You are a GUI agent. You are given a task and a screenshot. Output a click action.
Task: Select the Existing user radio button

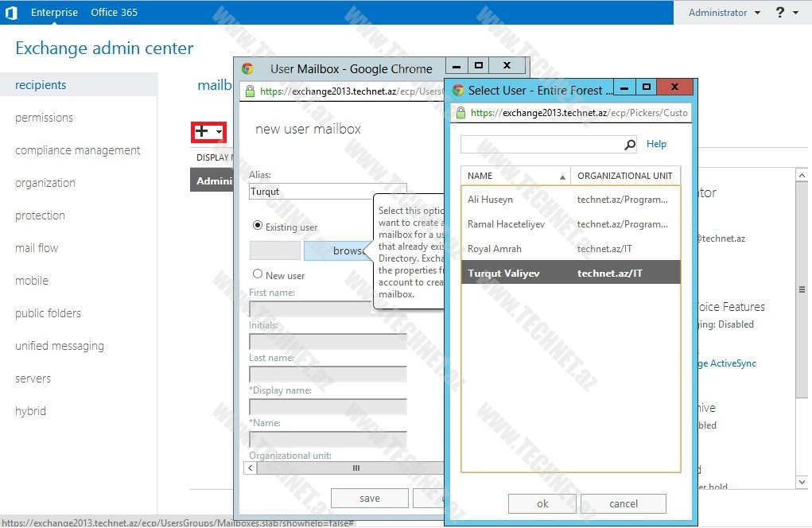pyautogui.click(x=257, y=226)
